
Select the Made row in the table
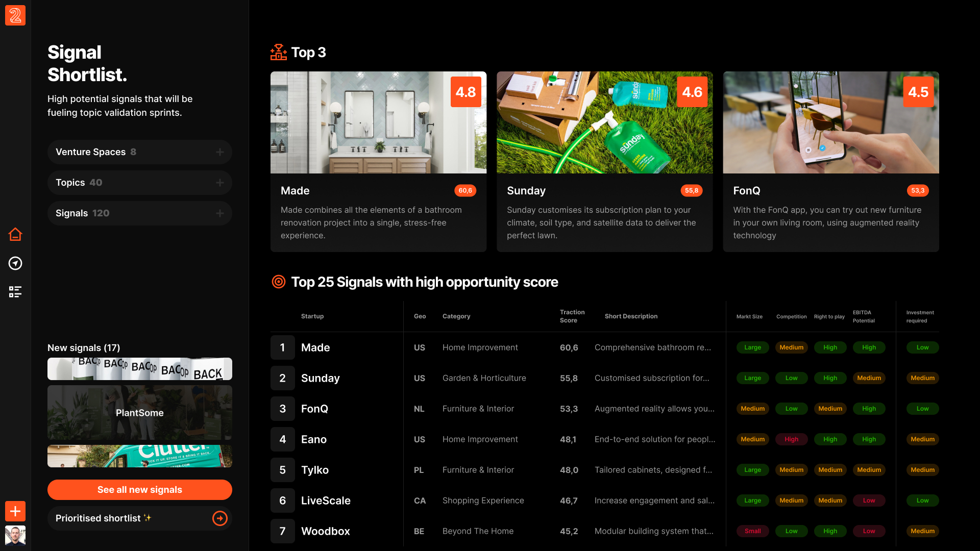pyautogui.click(x=604, y=347)
